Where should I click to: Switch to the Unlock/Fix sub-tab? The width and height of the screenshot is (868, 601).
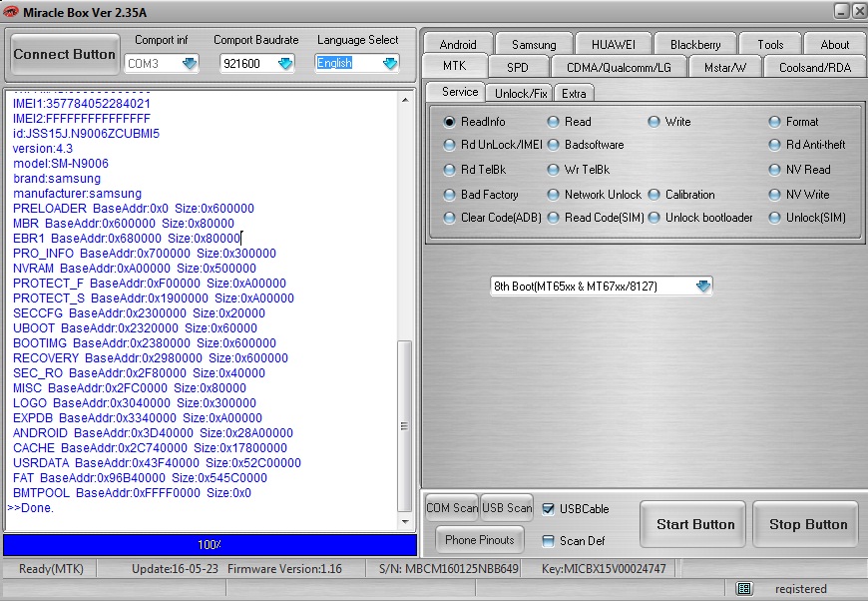[x=521, y=93]
